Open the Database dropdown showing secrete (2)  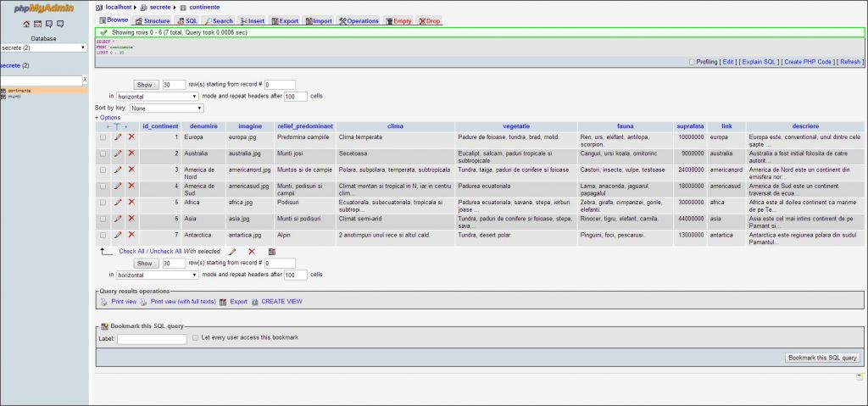tap(43, 48)
